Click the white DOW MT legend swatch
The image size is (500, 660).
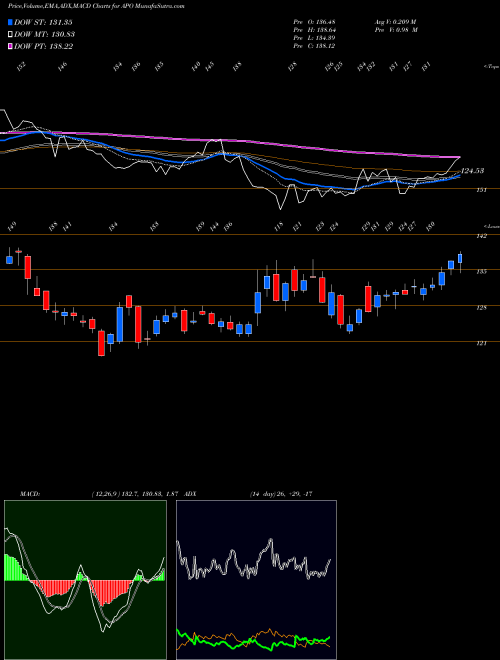coord(10,34)
